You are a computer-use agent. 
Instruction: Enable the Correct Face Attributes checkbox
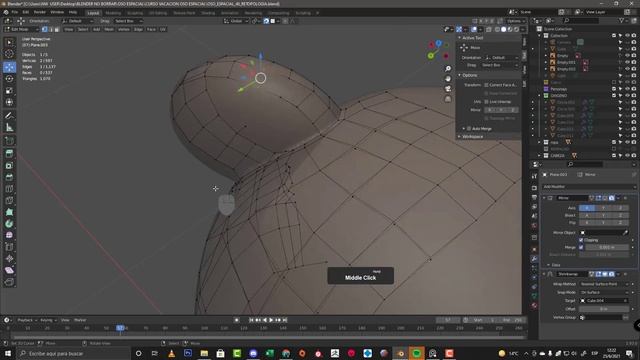tap(486, 85)
